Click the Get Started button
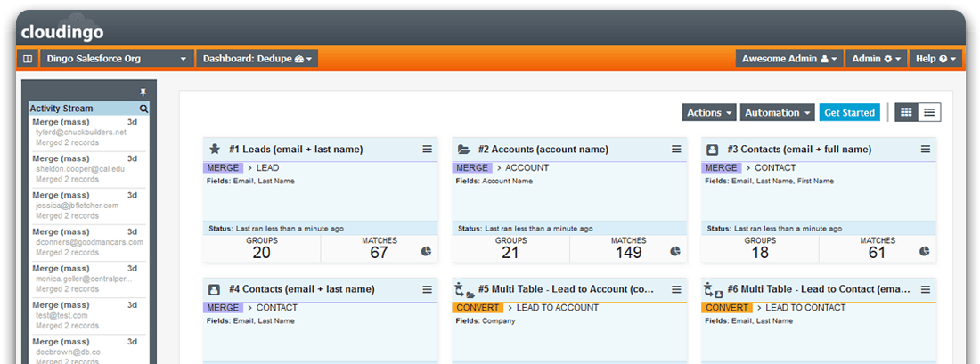Screen dimensions: 980x364 coord(849,112)
